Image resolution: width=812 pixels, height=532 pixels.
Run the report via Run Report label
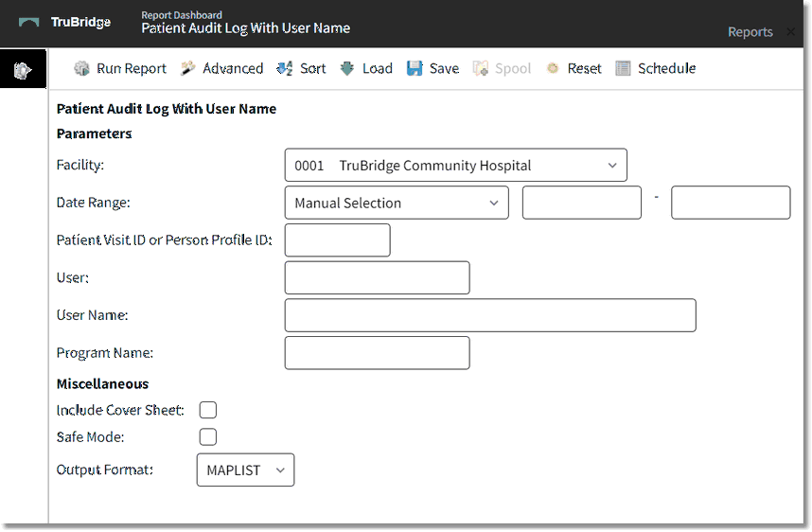pyautogui.click(x=132, y=68)
